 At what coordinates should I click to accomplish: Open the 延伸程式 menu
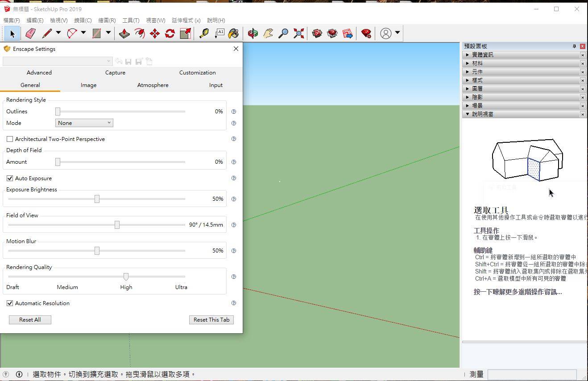coord(186,21)
